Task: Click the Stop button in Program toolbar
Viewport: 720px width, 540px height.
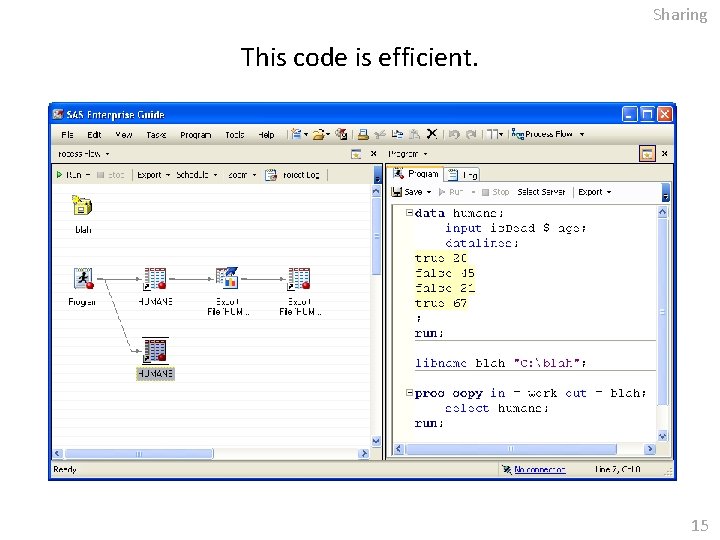Action: [x=495, y=192]
